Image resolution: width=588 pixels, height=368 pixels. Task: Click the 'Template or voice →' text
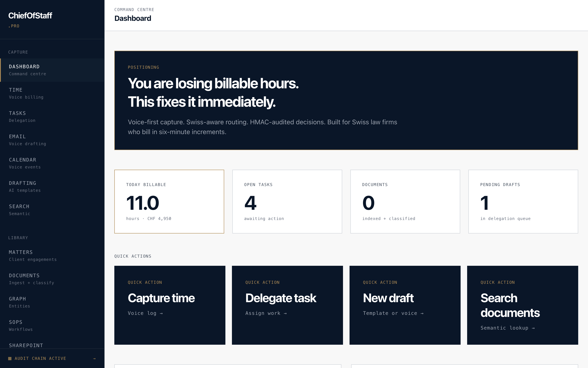(x=393, y=313)
